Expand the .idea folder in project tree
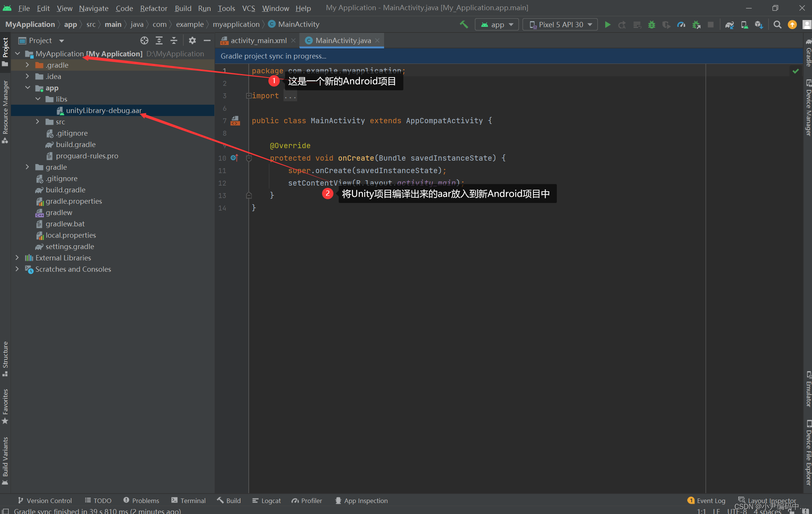Image resolution: width=812 pixels, height=514 pixels. (28, 76)
